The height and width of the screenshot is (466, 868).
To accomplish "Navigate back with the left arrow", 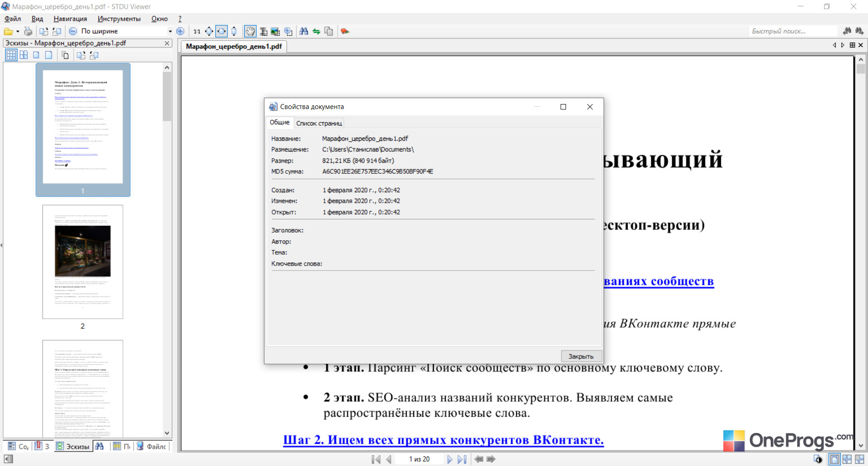I will (479, 459).
